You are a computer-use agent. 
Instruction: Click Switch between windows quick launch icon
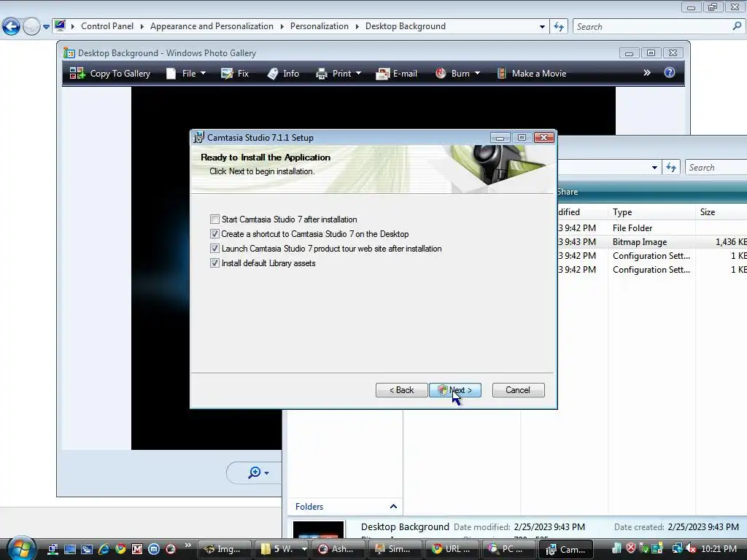(x=87, y=549)
